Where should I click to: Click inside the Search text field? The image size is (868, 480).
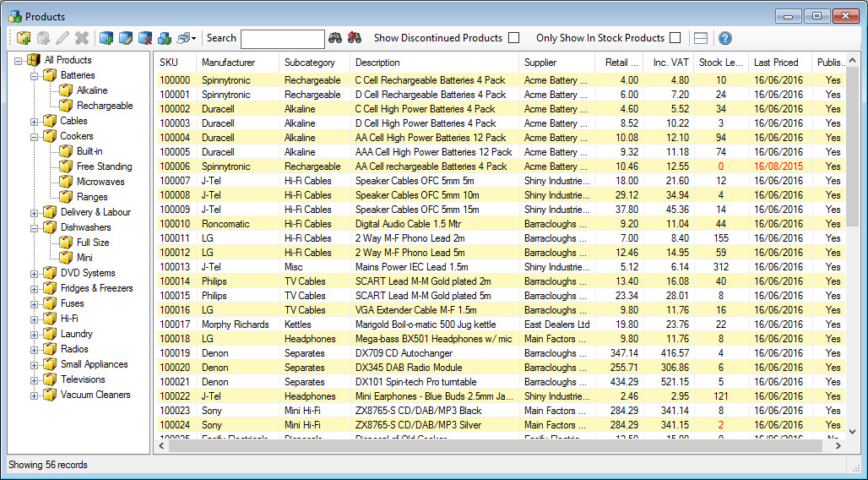click(x=282, y=38)
